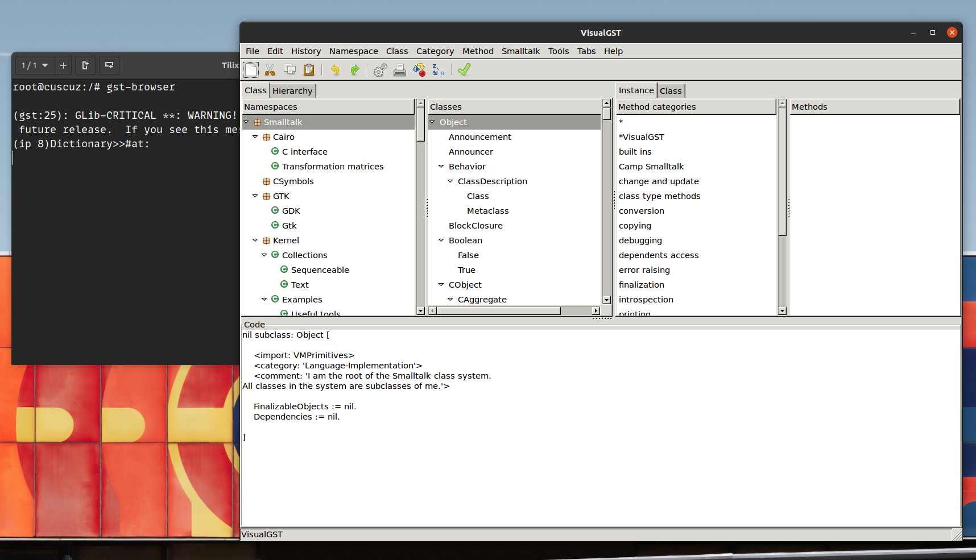The height and width of the screenshot is (560, 976).
Task: Collapse the Kernel namespace node
Action: click(255, 240)
